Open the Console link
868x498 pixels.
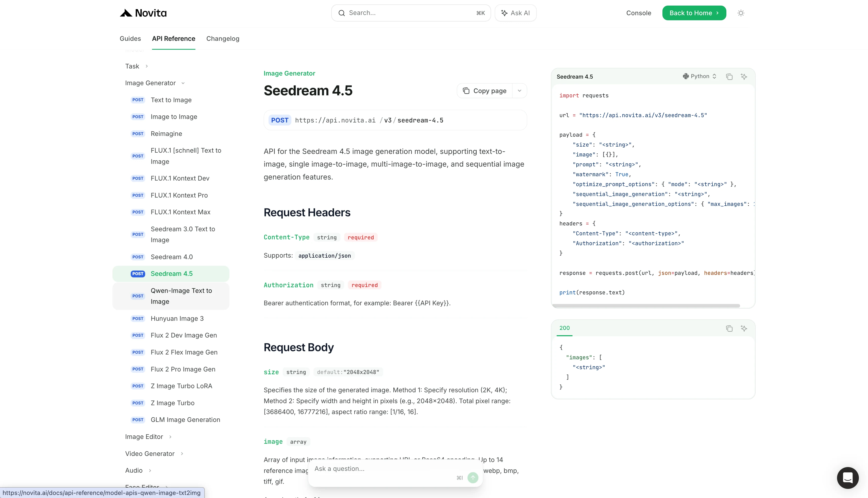[639, 13]
